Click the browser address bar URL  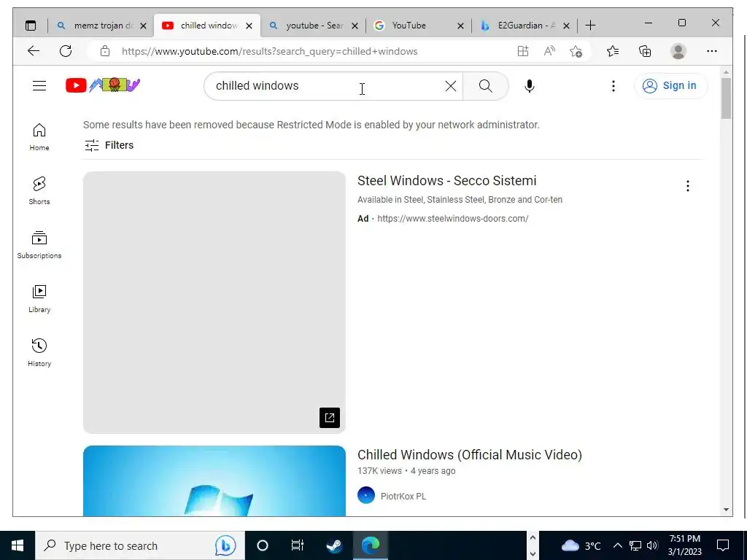[270, 52]
